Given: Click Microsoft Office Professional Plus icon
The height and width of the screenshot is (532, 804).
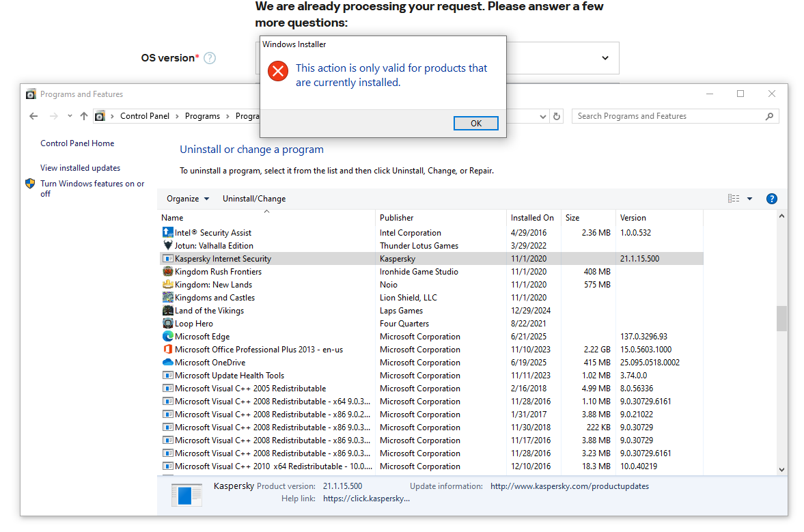Looking at the screenshot, I should click(x=167, y=349).
